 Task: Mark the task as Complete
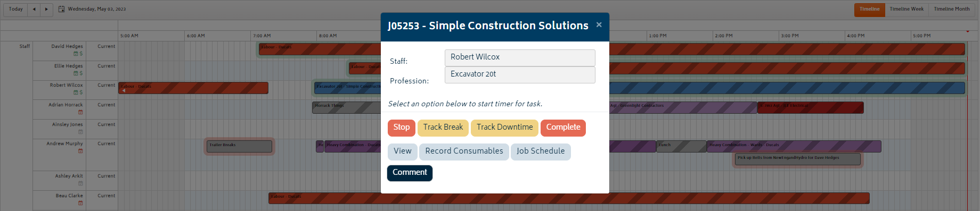coord(563,128)
